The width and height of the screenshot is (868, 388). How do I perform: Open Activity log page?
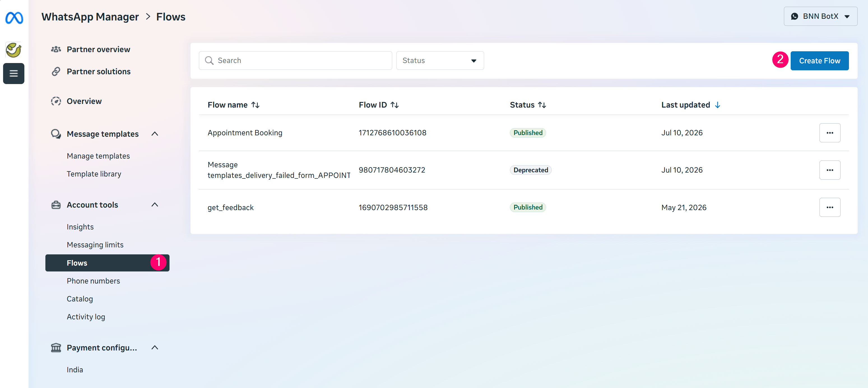(86, 317)
